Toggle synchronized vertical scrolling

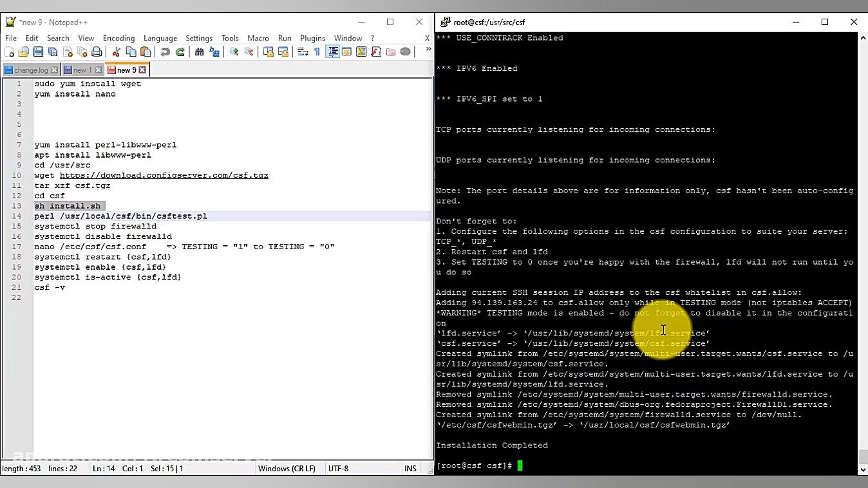point(269,52)
